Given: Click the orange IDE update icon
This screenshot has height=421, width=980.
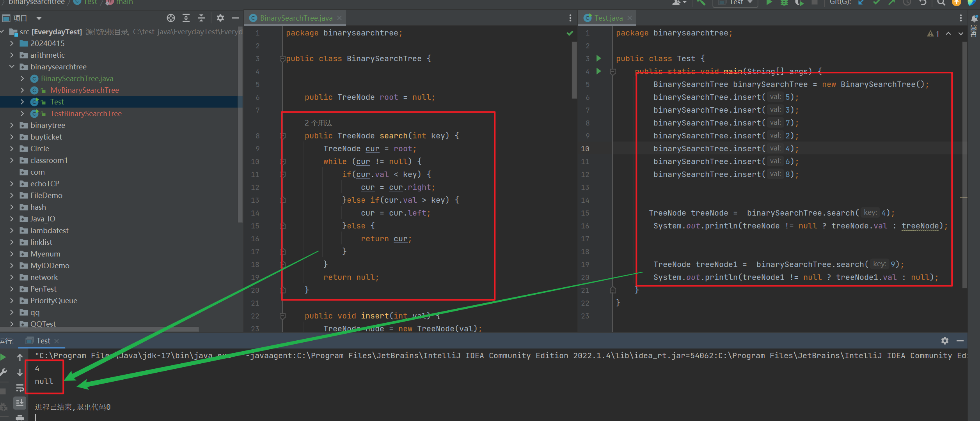Looking at the screenshot, I should click(957, 3).
